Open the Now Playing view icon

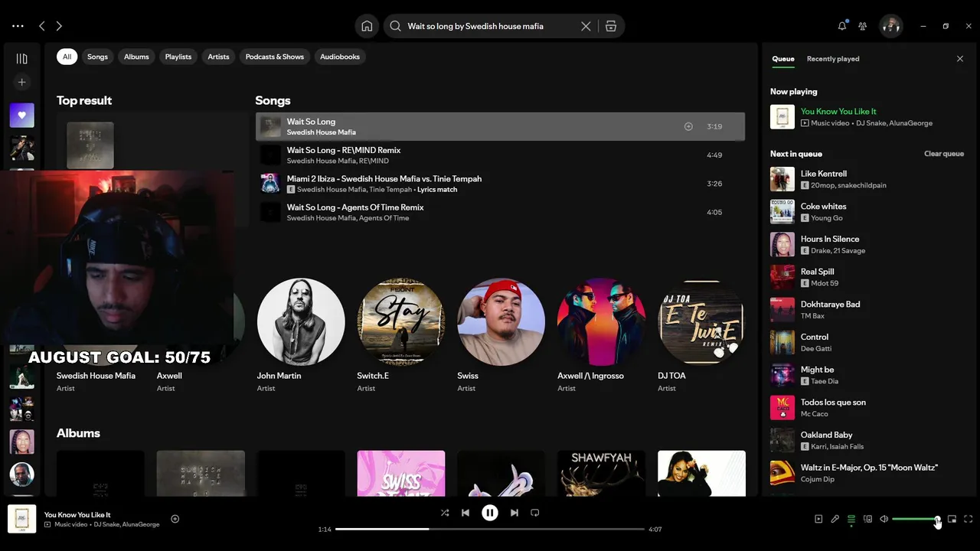[x=818, y=519]
